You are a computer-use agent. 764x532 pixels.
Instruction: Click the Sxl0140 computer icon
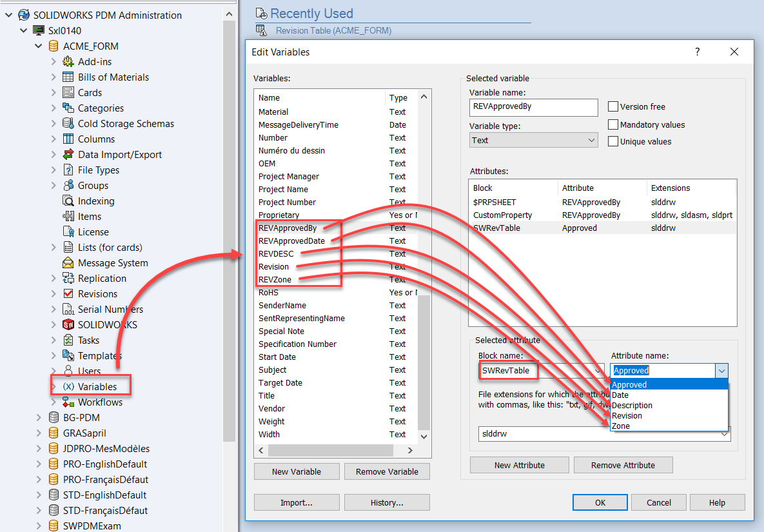39,31
